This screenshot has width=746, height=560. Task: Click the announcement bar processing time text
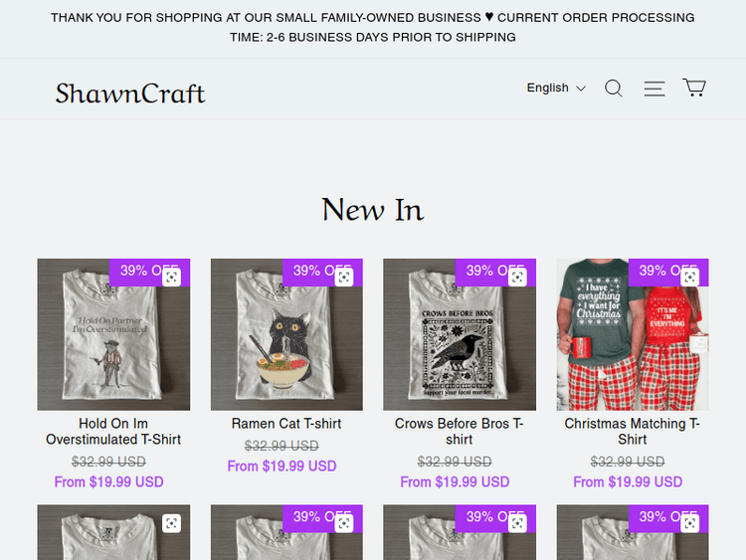[373, 37]
